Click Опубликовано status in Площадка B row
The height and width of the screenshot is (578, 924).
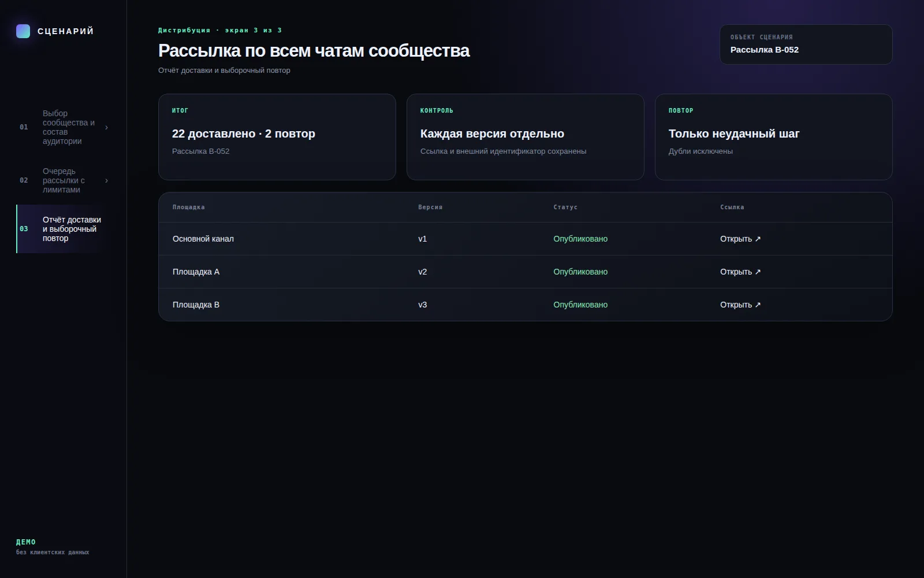coord(580,305)
